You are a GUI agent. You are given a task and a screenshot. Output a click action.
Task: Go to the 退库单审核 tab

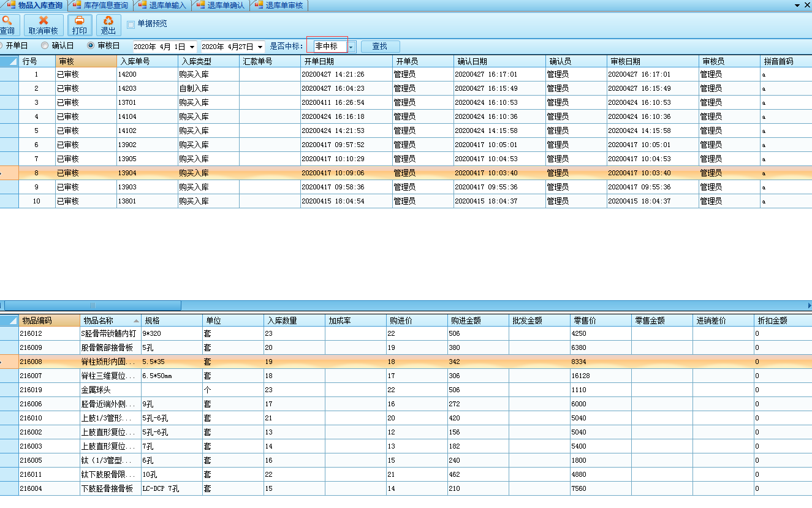coord(279,6)
